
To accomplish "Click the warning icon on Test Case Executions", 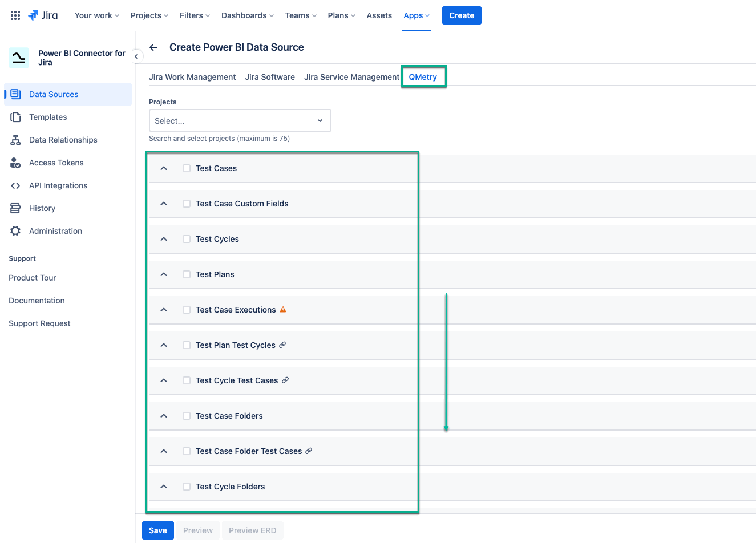I will pyautogui.click(x=283, y=309).
